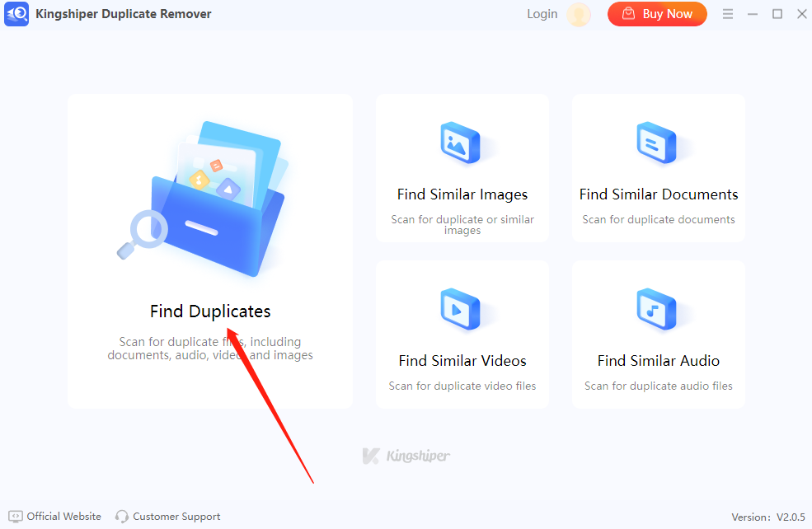Viewport: 812px width, 529px height.
Task: Click the Kingshiper app logo icon
Action: 16,14
